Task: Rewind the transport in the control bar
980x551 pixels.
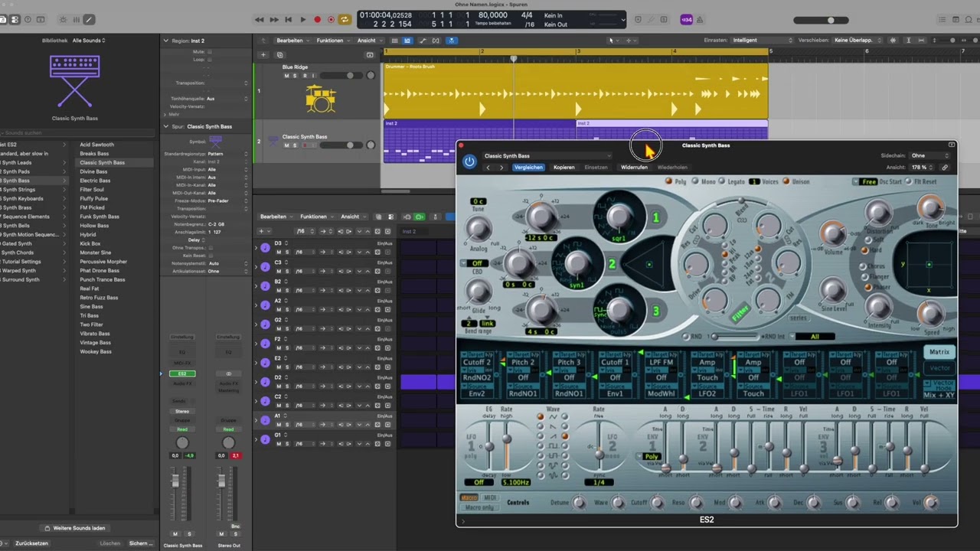Action: [260, 19]
